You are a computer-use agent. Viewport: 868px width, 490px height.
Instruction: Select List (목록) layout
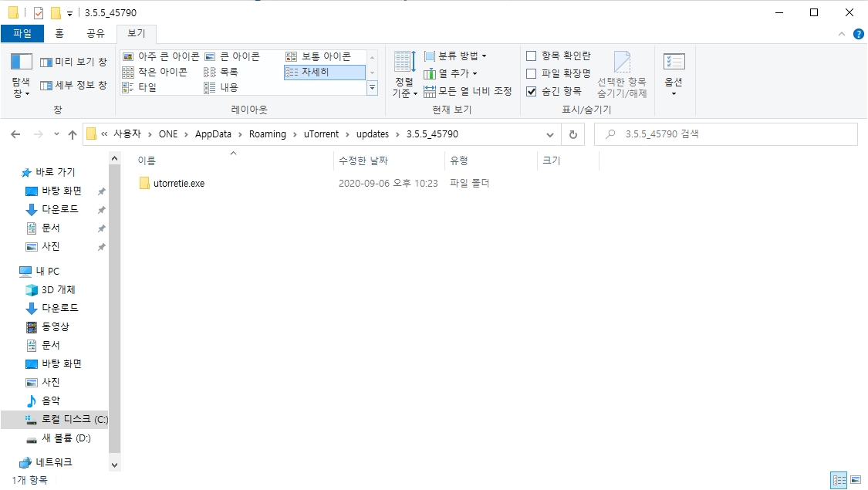(x=221, y=72)
